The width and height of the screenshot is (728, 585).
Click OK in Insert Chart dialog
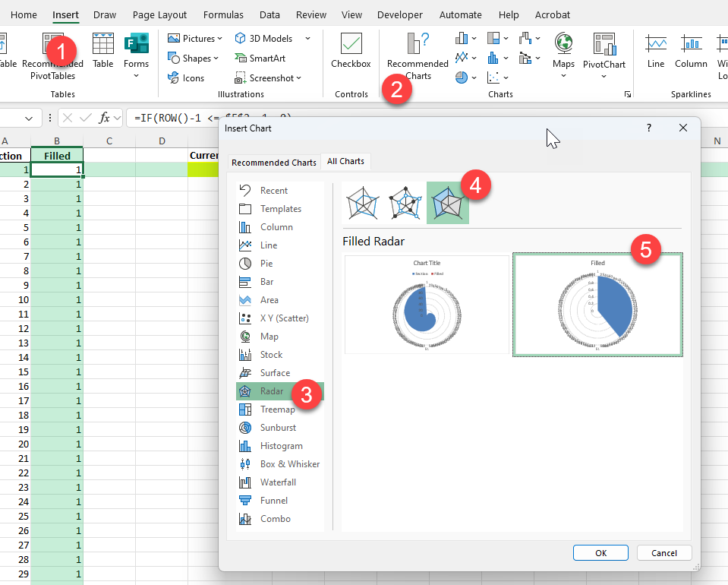click(x=600, y=553)
